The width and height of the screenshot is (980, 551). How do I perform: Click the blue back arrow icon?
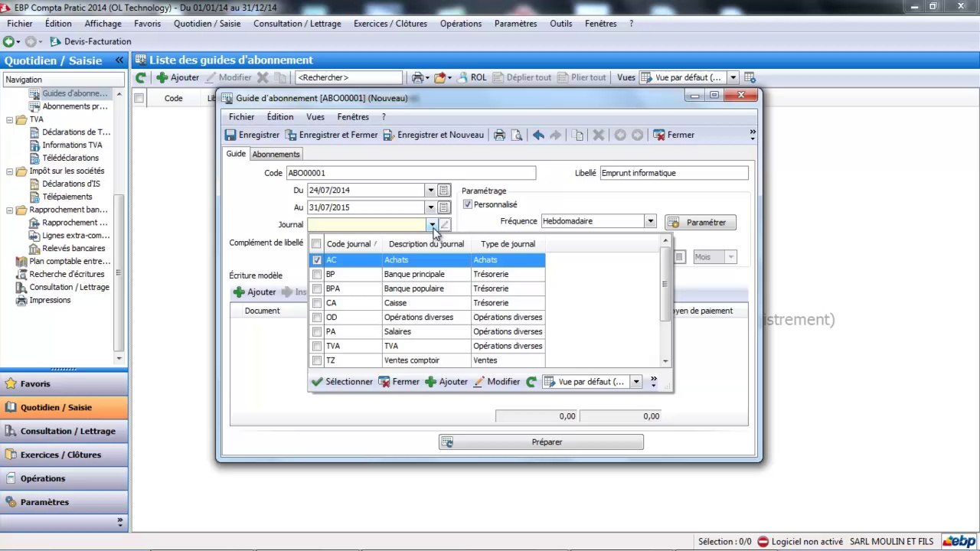(538, 135)
